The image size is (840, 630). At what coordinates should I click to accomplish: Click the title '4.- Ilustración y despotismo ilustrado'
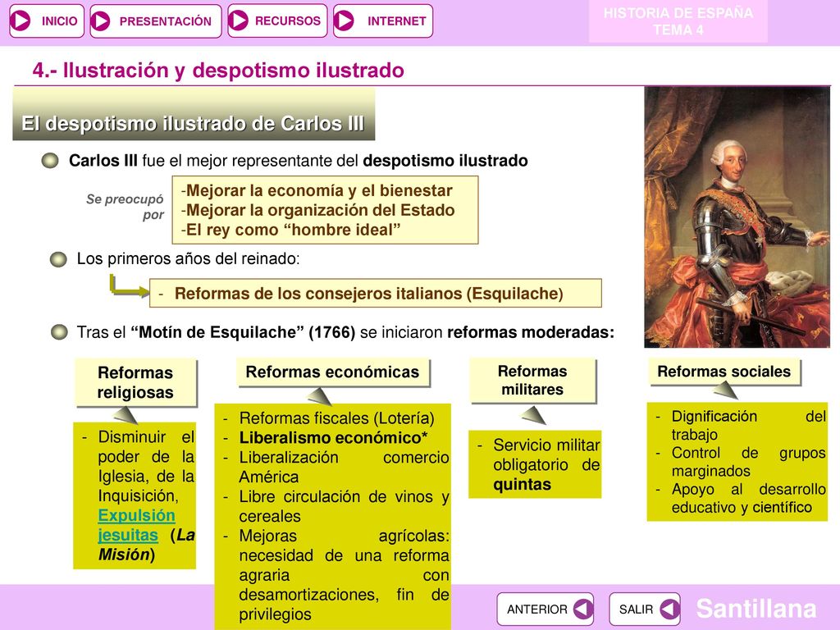coord(218,71)
